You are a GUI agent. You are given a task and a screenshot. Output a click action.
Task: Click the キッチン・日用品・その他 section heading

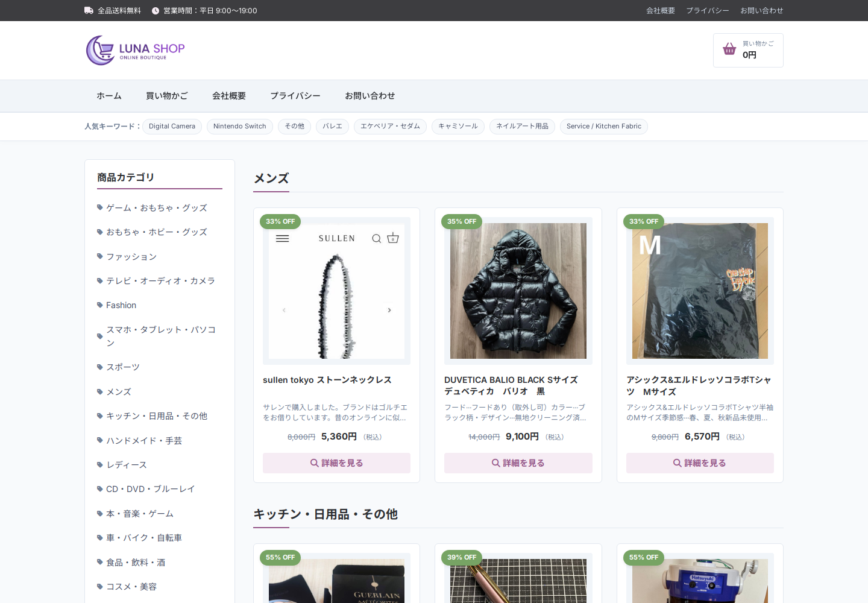pos(325,514)
